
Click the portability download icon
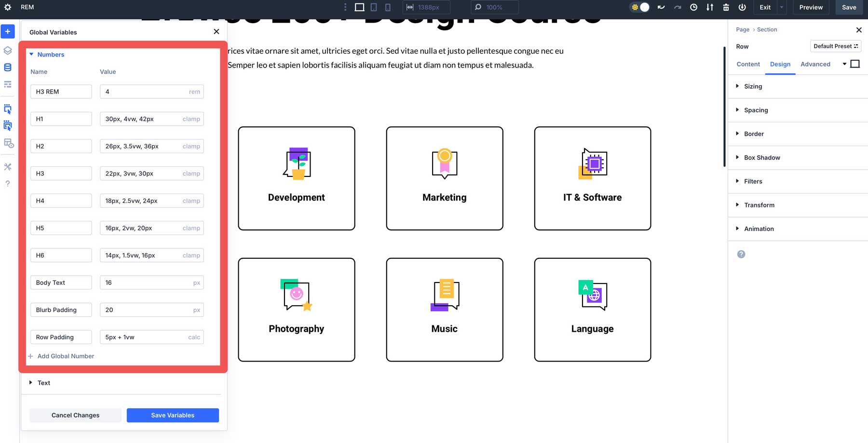pyautogui.click(x=710, y=7)
